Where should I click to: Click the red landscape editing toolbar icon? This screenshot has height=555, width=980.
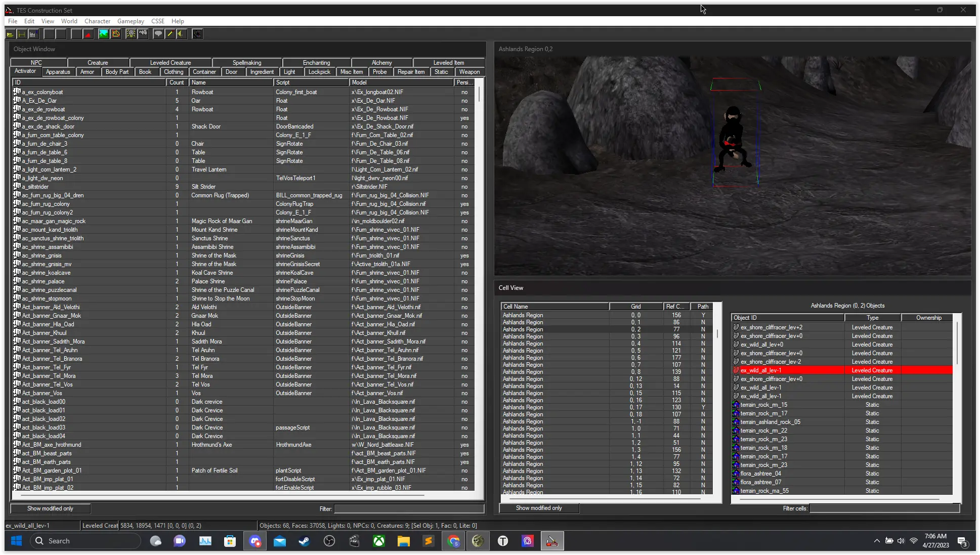tap(89, 34)
